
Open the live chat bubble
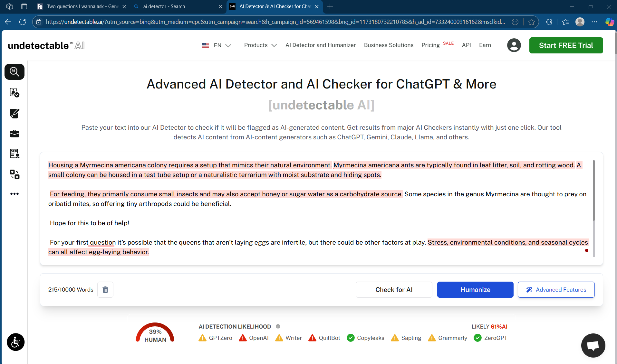click(593, 345)
